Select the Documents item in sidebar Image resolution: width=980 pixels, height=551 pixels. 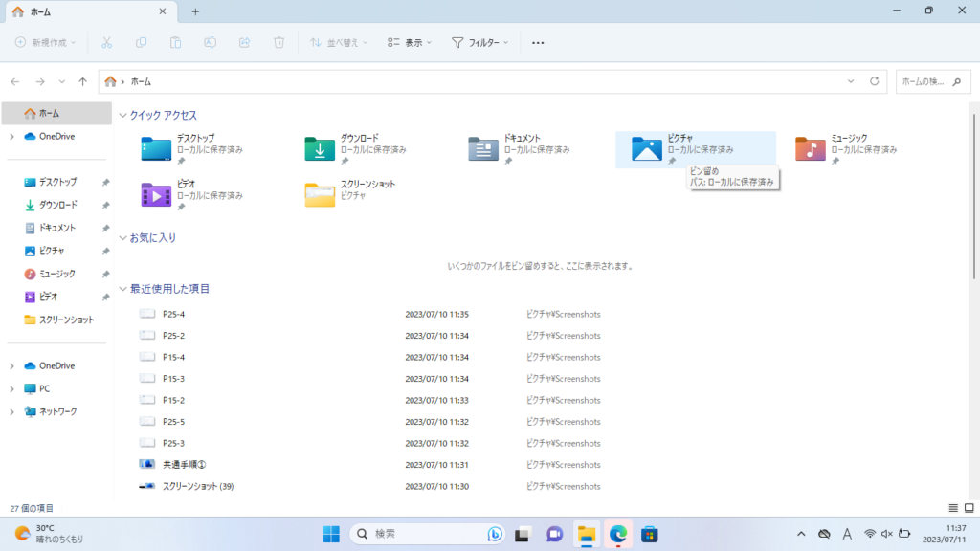click(x=57, y=228)
